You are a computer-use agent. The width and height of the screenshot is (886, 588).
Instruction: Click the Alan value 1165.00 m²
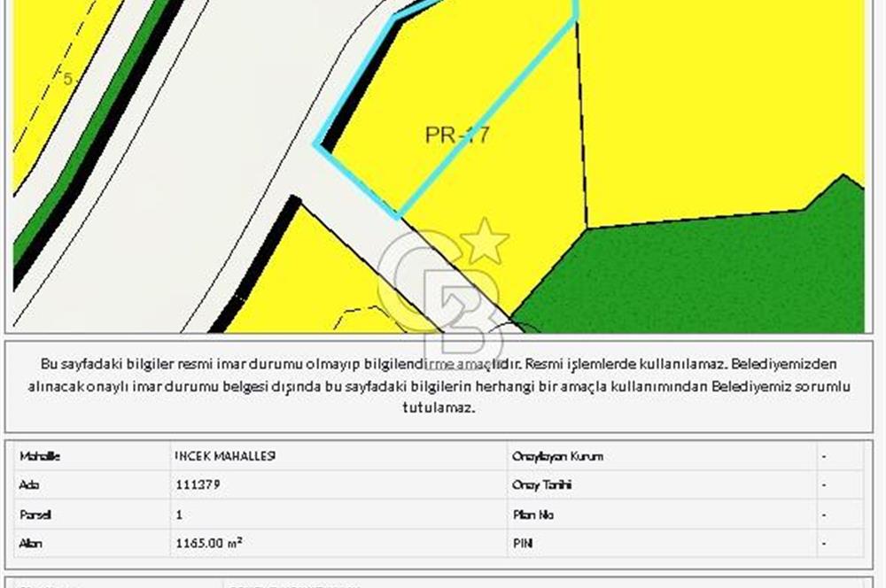209,543
